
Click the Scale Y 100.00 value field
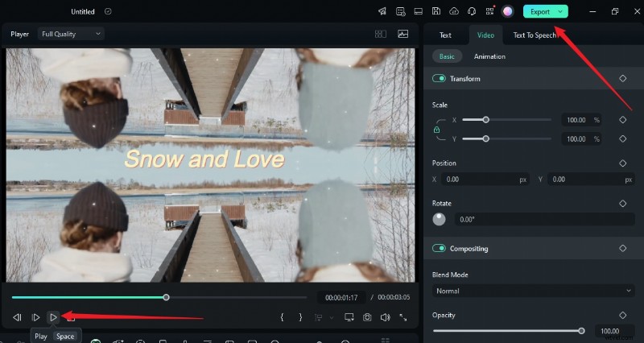click(x=581, y=138)
